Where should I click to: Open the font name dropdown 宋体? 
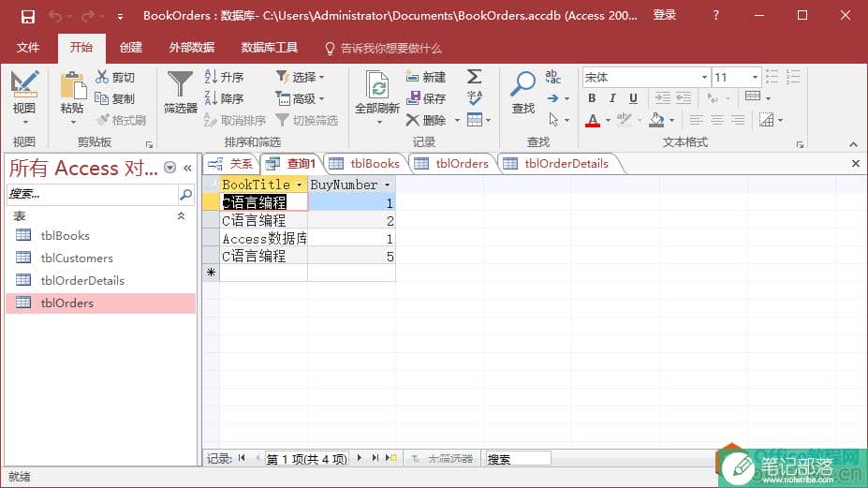tap(704, 78)
